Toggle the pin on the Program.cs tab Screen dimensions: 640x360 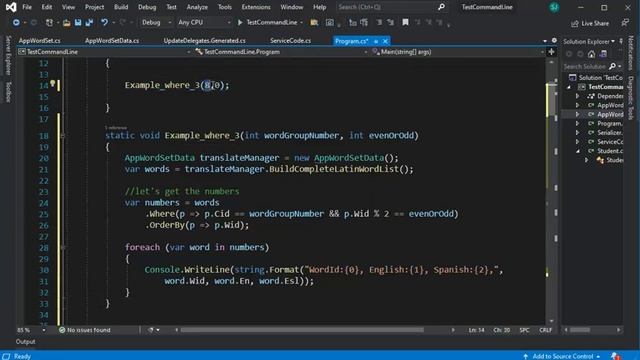376,41
